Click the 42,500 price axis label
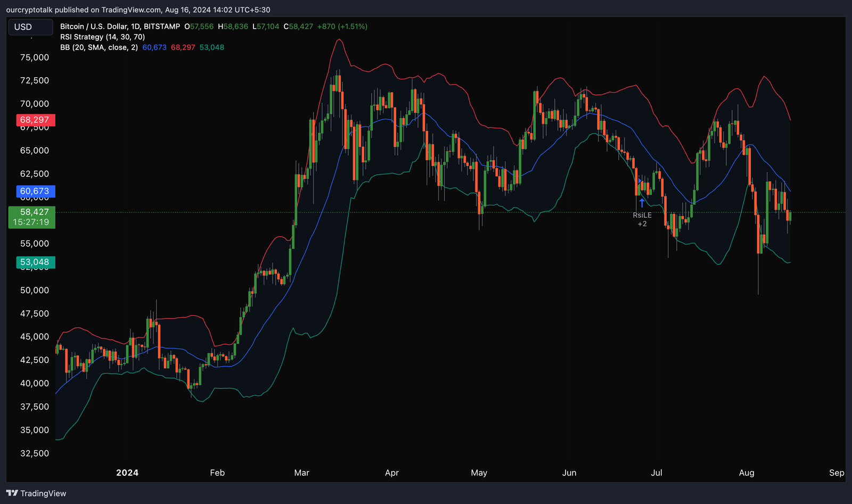The height and width of the screenshot is (504, 852). click(35, 360)
